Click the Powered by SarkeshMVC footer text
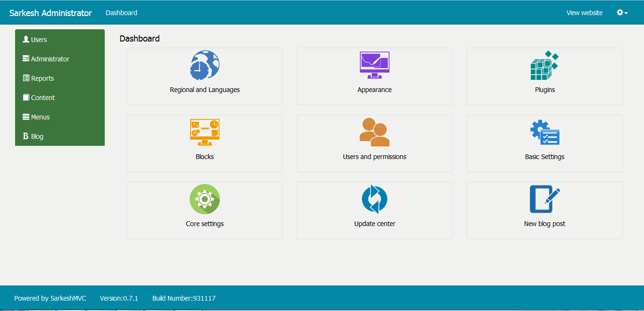 click(50, 298)
